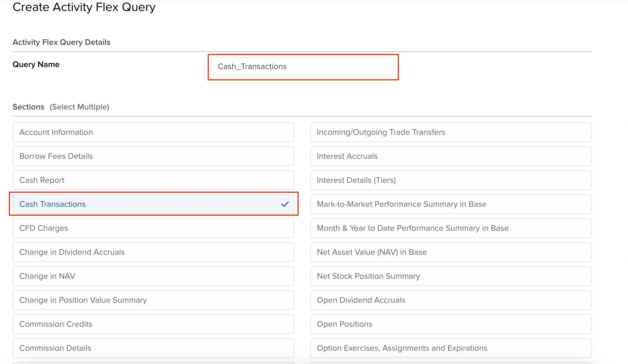Select the Borrow Fees Details section

[153, 156]
